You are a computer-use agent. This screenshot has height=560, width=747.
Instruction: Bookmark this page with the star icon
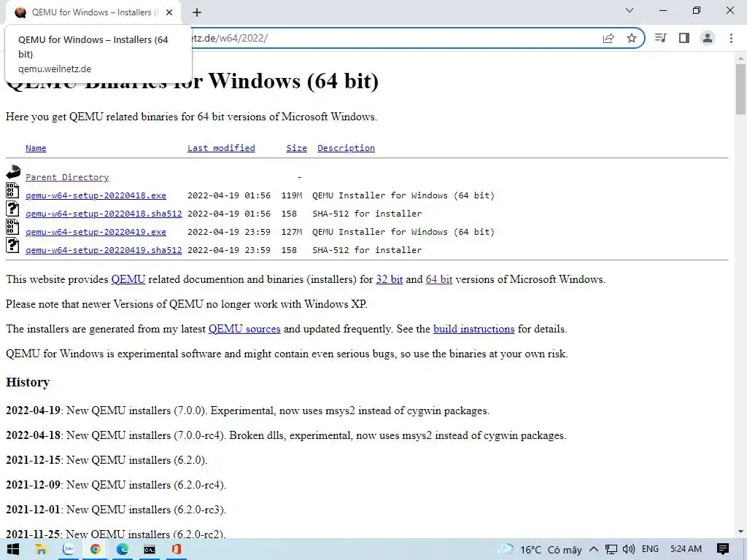[631, 38]
